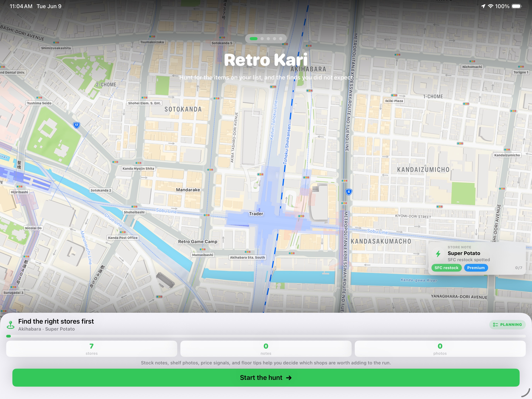Tap the Yushima Seido label
The image size is (532, 399).
(x=39, y=103)
